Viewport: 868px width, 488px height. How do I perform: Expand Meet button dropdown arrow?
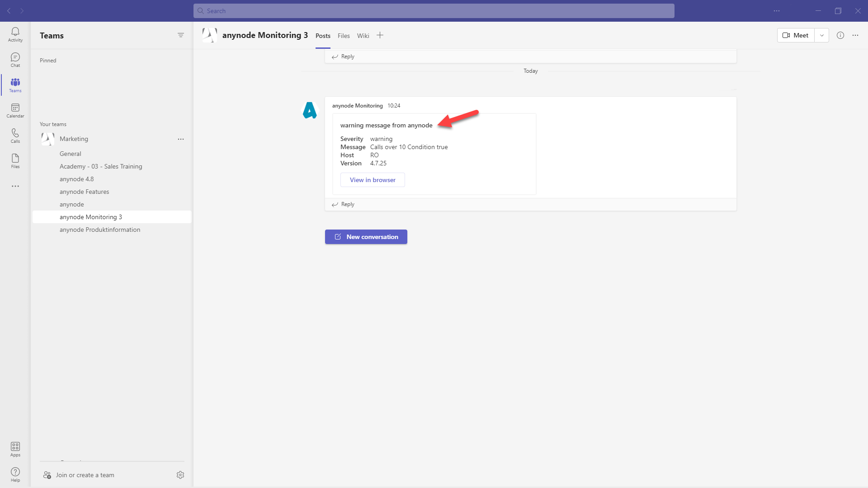coord(822,35)
